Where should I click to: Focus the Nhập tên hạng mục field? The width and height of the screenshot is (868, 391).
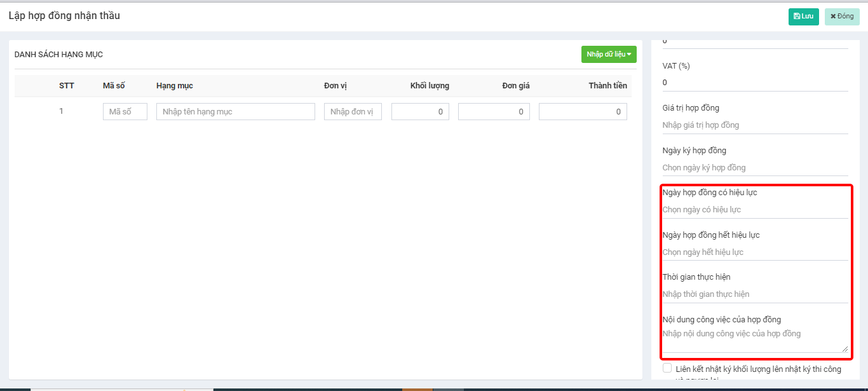(x=235, y=112)
